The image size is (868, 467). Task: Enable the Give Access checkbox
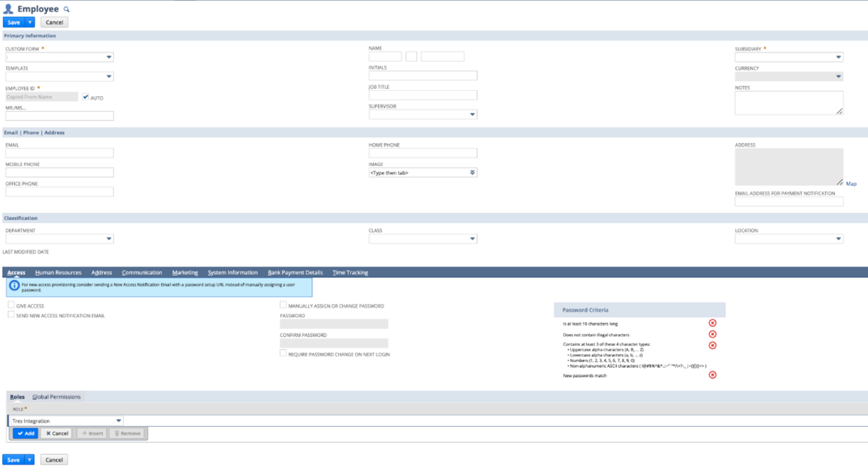tap(11, 305)
